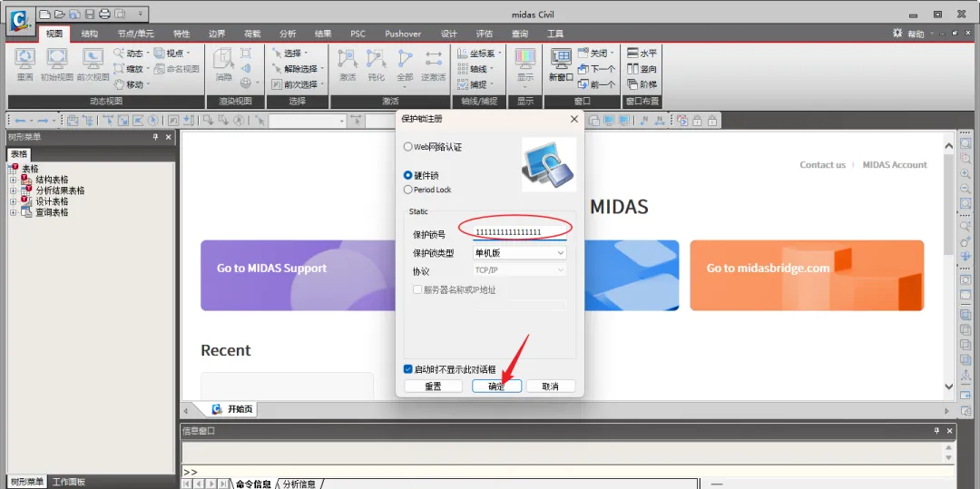Viewport: 980px width, 489px height.
Task: Click the 逆激活 (Inverse activate) icon
Action: pos(433,58)
